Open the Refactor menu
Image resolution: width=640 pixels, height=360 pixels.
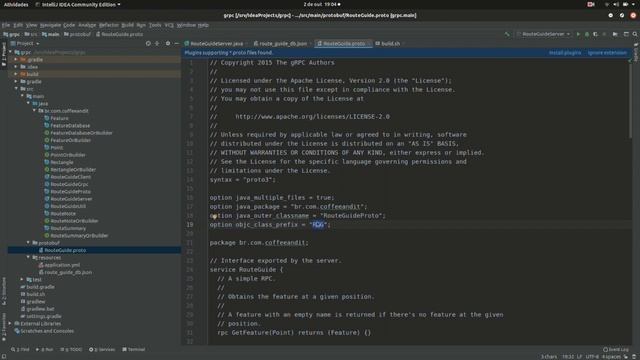coord(109,25)
